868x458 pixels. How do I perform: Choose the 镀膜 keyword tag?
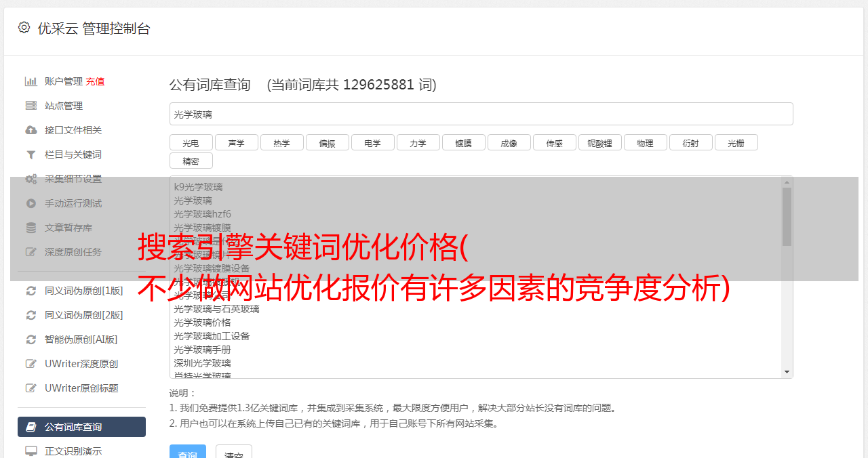pyautogui.click(x=463, y=143)
